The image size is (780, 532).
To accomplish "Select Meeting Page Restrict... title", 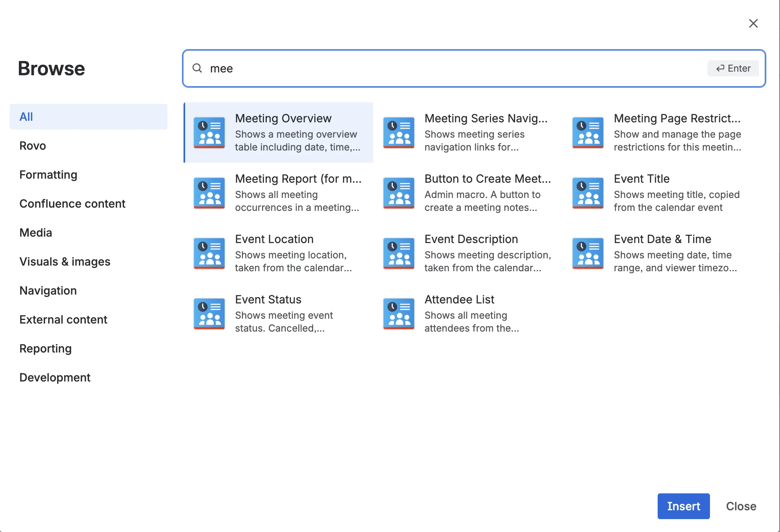I will coord(677,118).
